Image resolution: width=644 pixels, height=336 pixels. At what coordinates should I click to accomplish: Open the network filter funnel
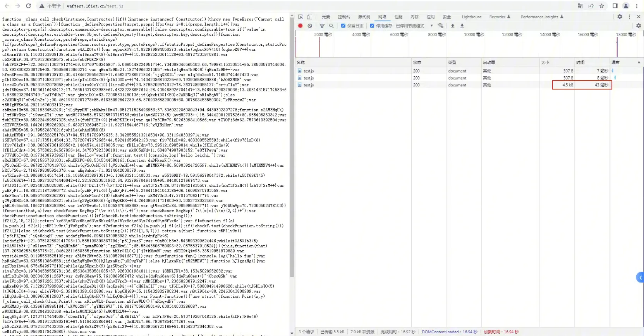coord(322,26)
